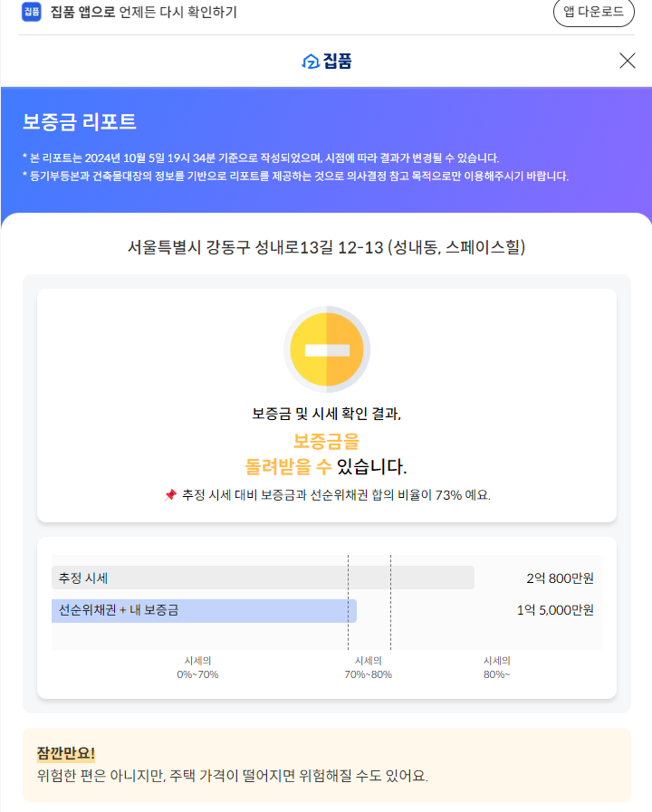Image resolution: width=652 pixels, height=812 pixels.
Task: Click the address 성내로13길 12-13 text
Action: click(326, 247)
